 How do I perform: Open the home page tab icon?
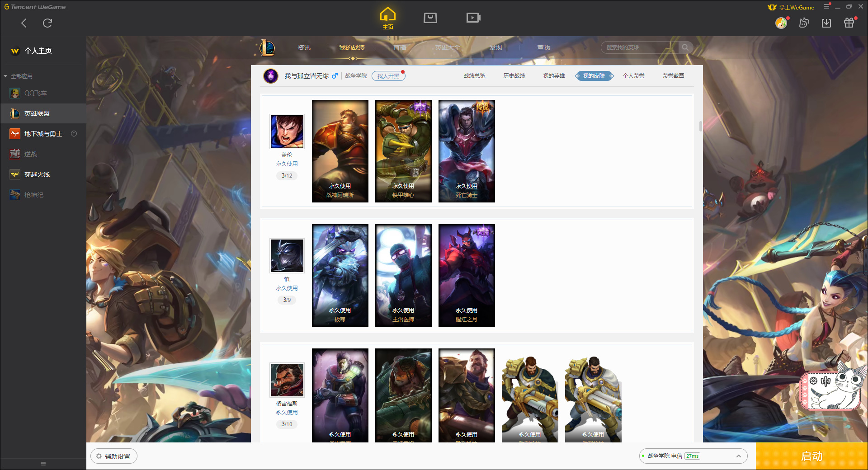[388, 18]
